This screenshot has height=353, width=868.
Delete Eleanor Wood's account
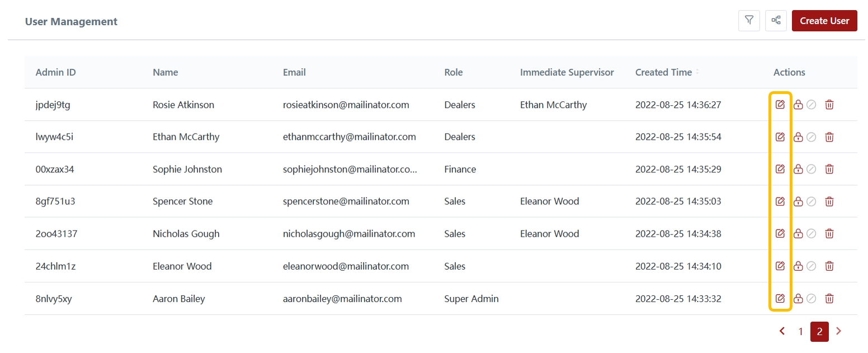[x=829, y=266]
